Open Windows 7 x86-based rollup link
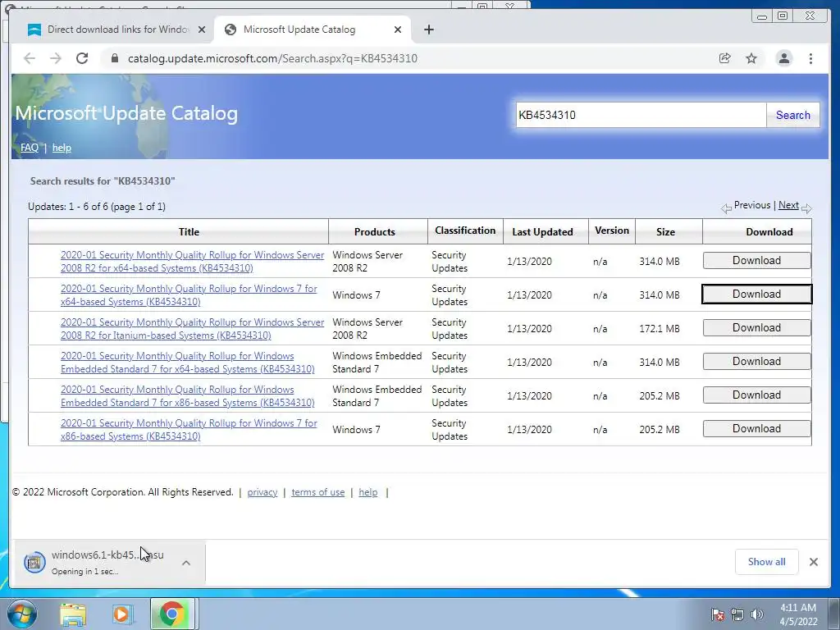This screenshot has height=630, width=840. [x=189, y=430]
